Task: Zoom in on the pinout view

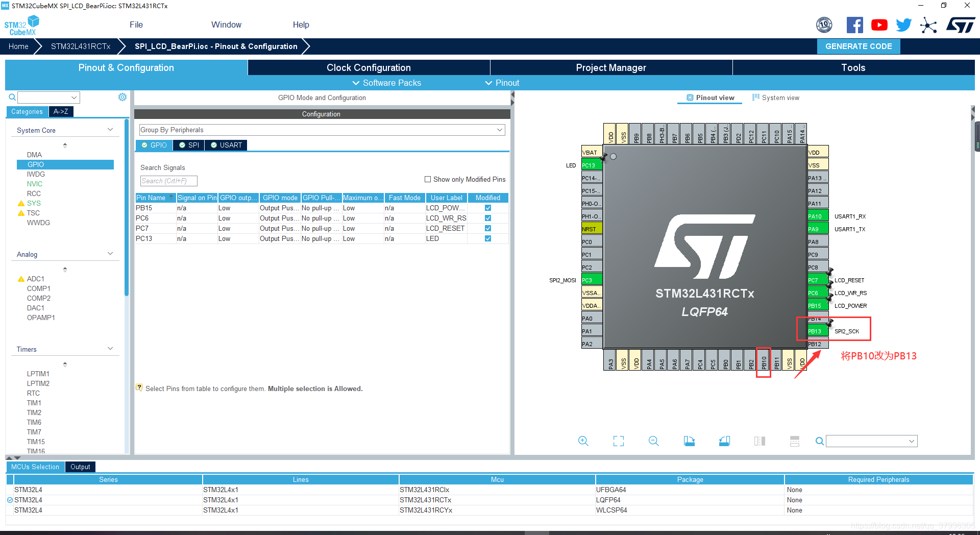Action: [583, 441]
